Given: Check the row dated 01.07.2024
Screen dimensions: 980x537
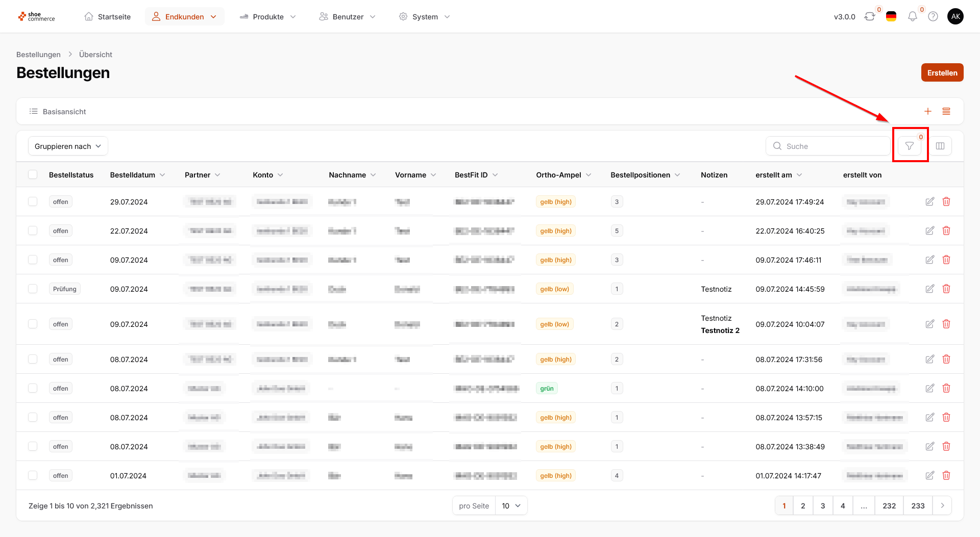Looking at the screenshot, I should (33, 476).
